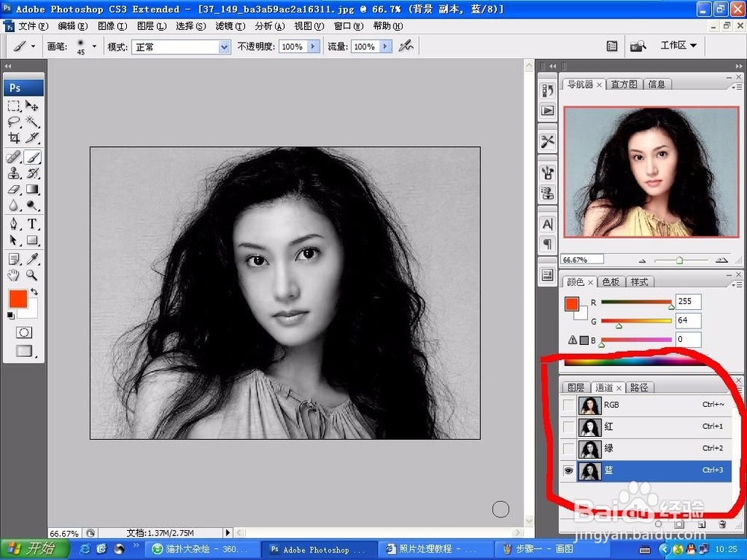The image size is (747, 560).
Task: Select the Magic Wand tool
Action: (30, 122)
